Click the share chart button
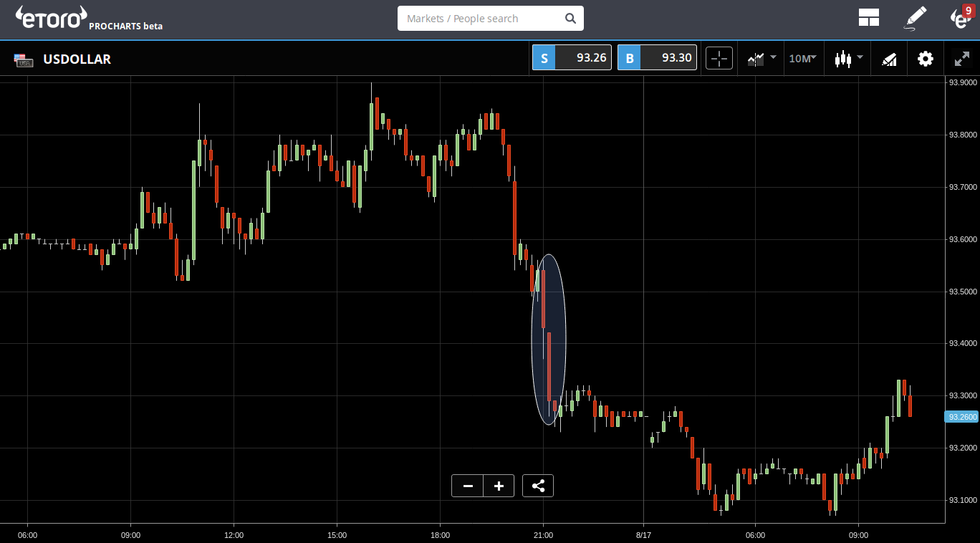Image resolution: width=980 pixels, height=543 pixels. pyautogui.click(x=538, y=486)
